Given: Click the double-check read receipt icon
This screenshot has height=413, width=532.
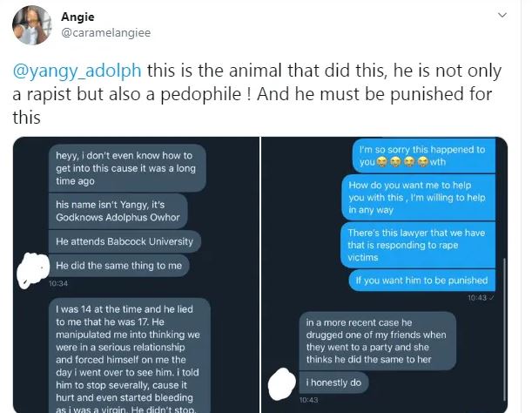Looking at the screenshot, I should pos(493,298).
